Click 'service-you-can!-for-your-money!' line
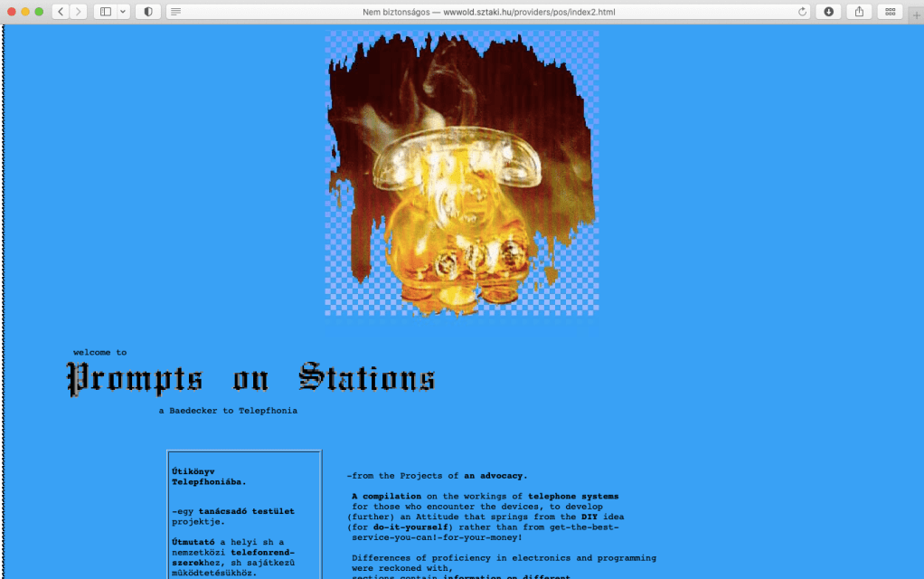 [x=438, y=537]
